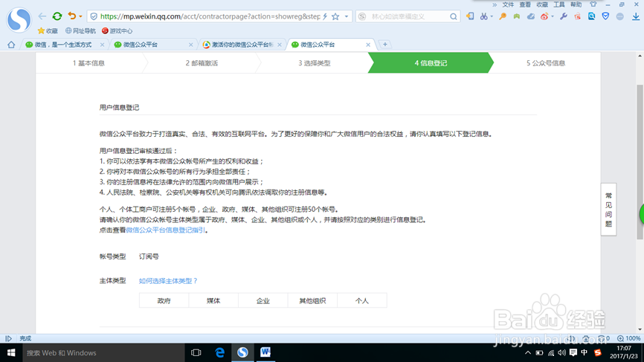This screenshot has height=362, width=644.
Task: Open the dropdown beside the scissors icon
Action: 492,16
